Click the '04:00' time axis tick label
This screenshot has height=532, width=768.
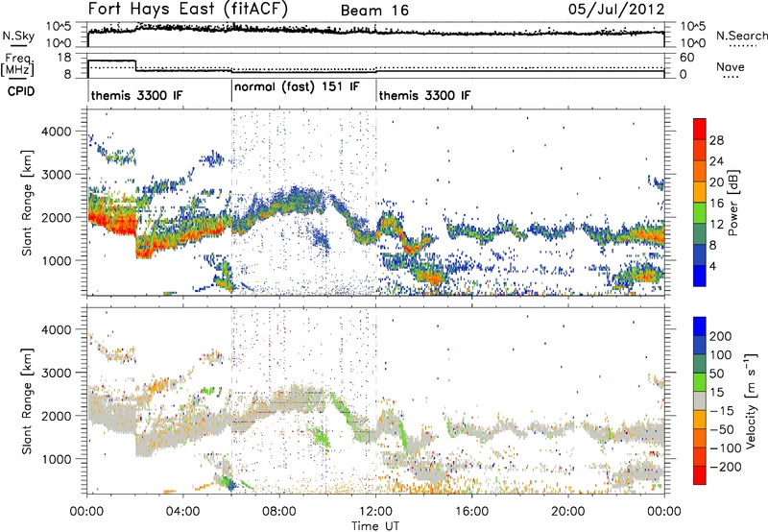tap(182, 512)
